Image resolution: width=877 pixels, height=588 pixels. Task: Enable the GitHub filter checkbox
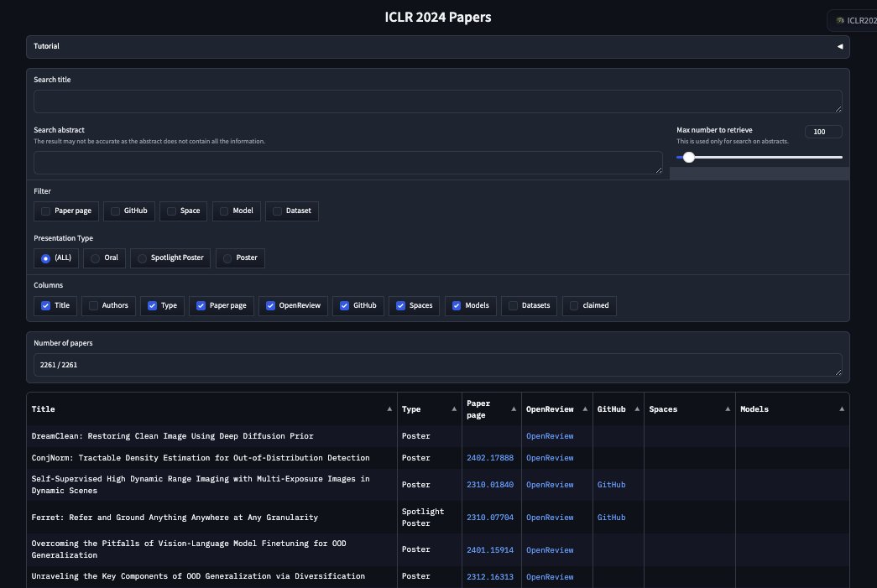[x=115, y=211]
